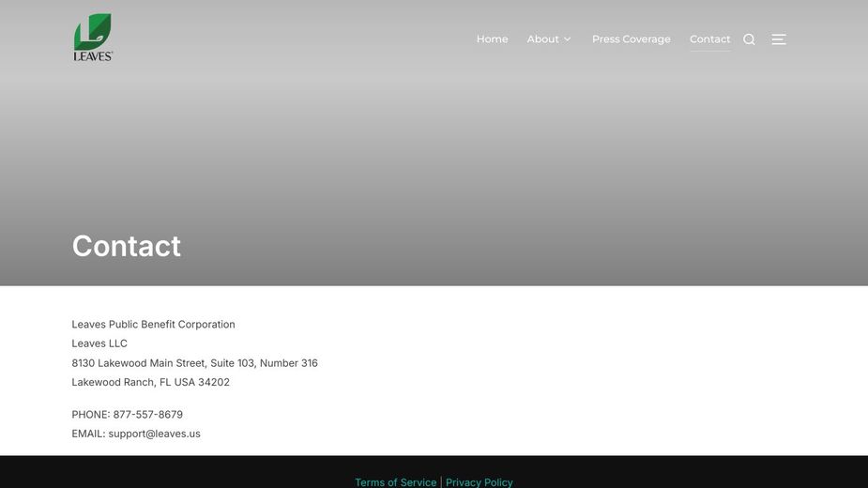Click the Leaves LLC text line
The height and width of the screenshot is (488, 868).
(x=99, y=343)
